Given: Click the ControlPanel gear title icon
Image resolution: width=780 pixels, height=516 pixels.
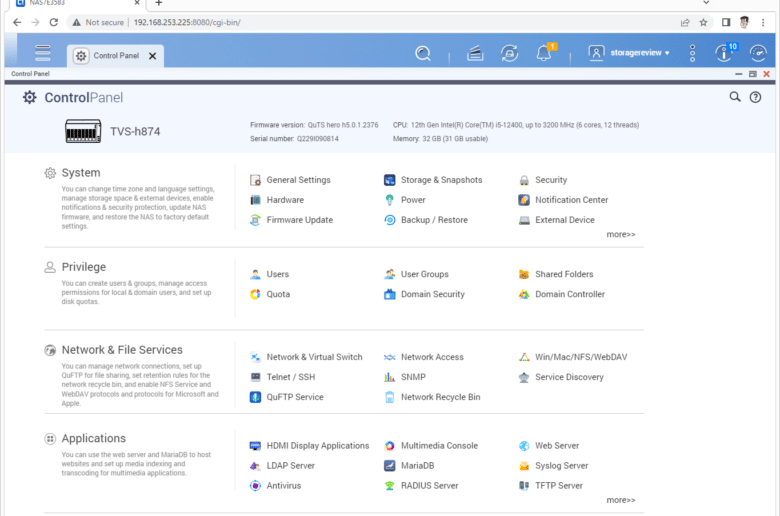Looking at the screenshot, I should point(29,97).
